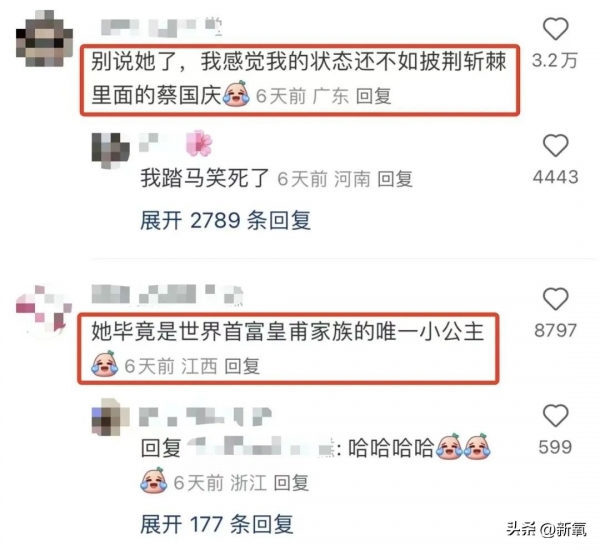
Task: Select the comment about 皇甫家族 小公主
Action: pyautogui.click(x=288, y=348)
